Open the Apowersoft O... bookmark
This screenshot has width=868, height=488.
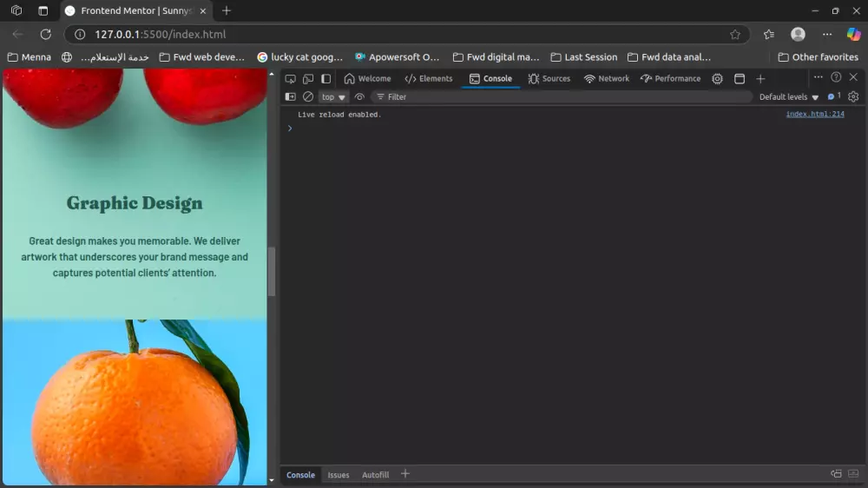click(x=398, y=57)
